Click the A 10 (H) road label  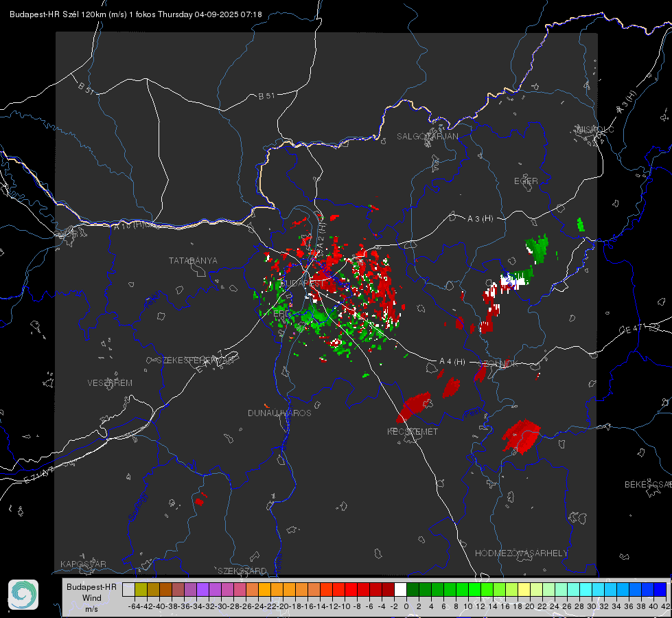pos(130,225)
